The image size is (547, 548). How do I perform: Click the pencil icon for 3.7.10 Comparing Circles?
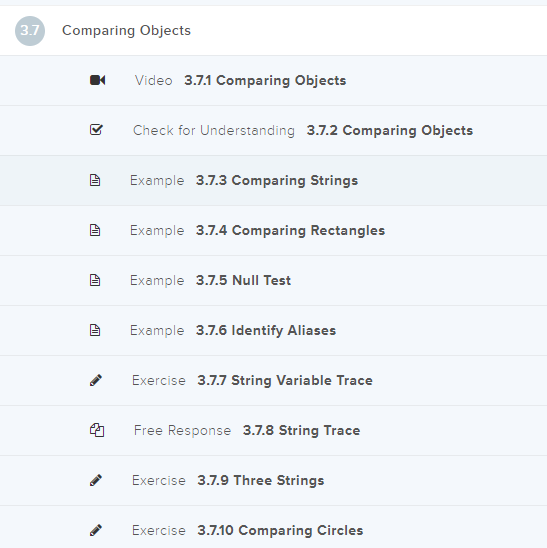click(x=96, y=530)
